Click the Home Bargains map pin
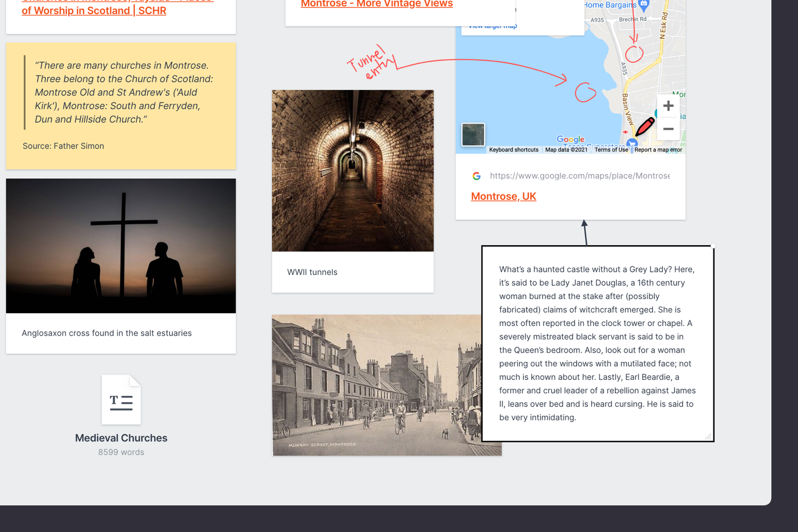798x532 pixels. click(x=644, y=5)
